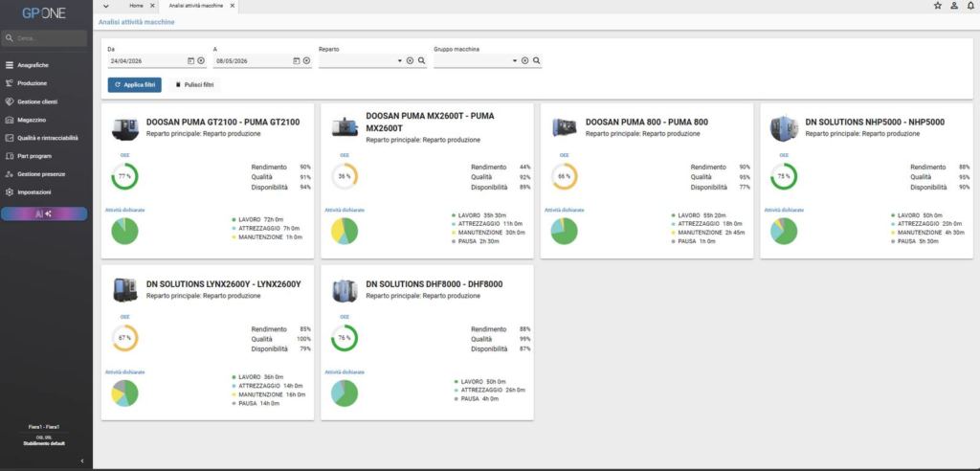Open the user account icon
Image resolution: width=980 pixels, height=471 pixels.
[954, 6]
